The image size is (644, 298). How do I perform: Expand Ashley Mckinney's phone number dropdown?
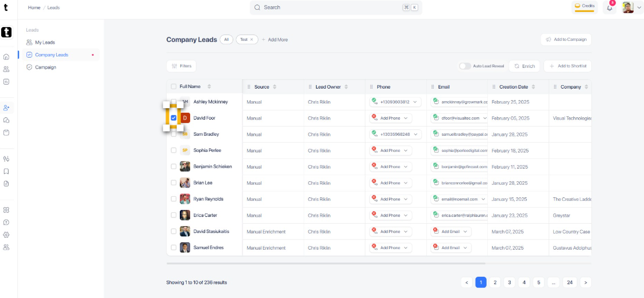click(415, 102)
